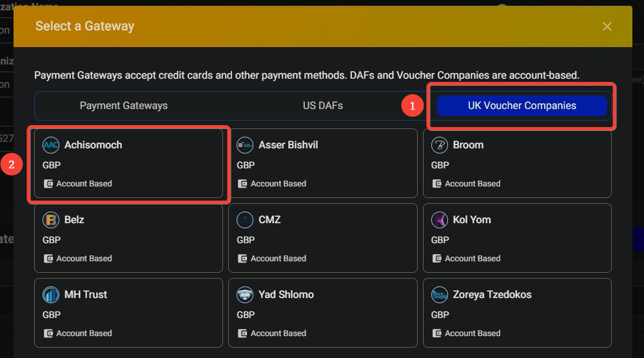This screenshot has width=644, height=358.
Task: Click the Yad Shlomo logo icon
Action: (x=245, y=295)
